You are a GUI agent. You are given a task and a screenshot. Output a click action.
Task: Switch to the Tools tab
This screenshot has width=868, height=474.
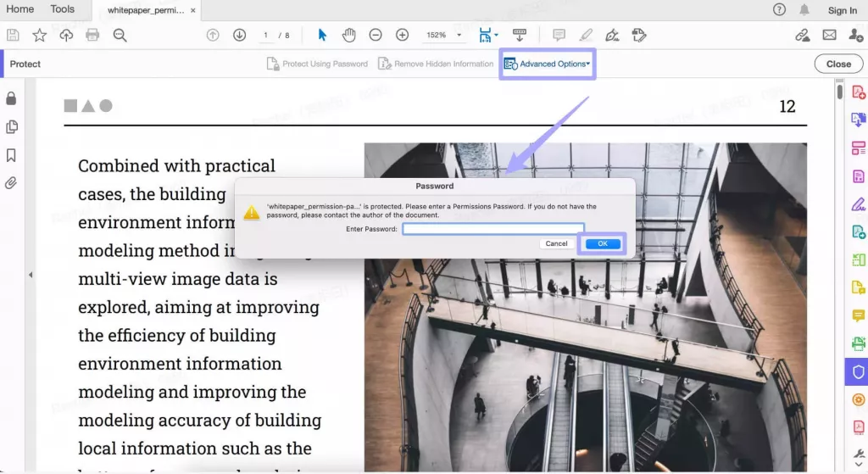tap(63, 9)
